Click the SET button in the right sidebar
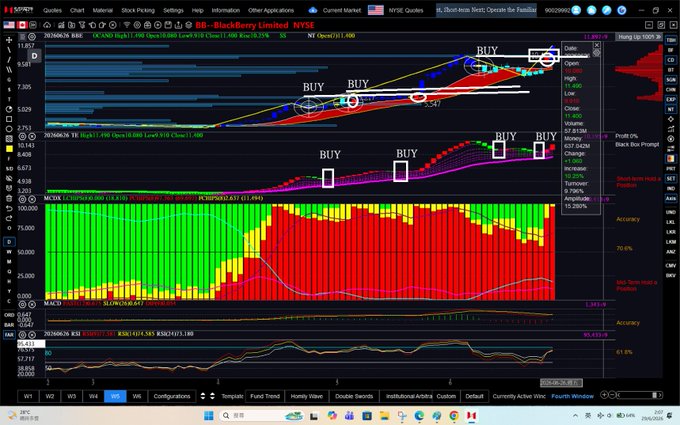 pyautogui.click(x=670, y=178)
